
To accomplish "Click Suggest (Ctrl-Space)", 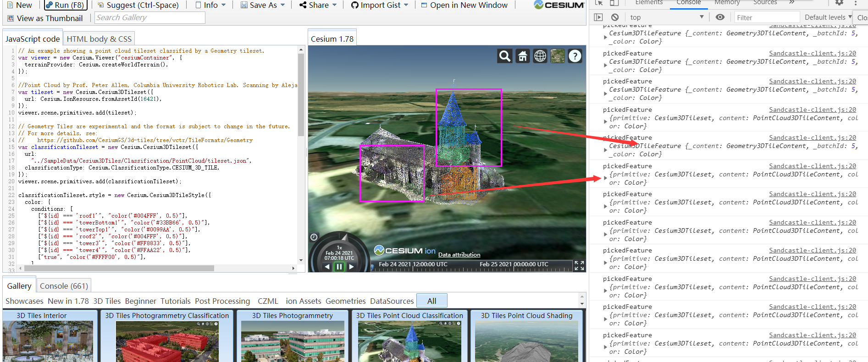I will [138, 5].
